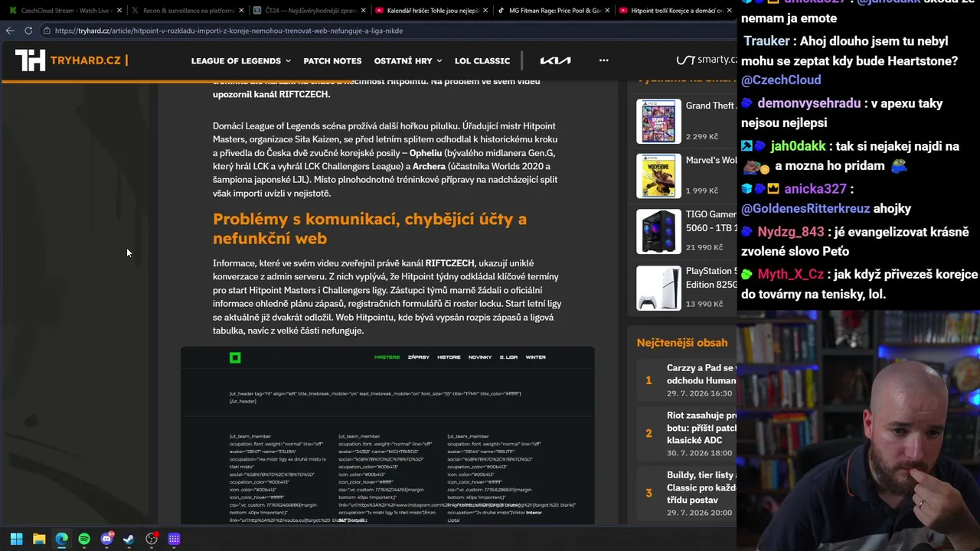Click the Hitpoint site screenshot in article
This screenshot has width=980, height=551.
coord(387,435)
